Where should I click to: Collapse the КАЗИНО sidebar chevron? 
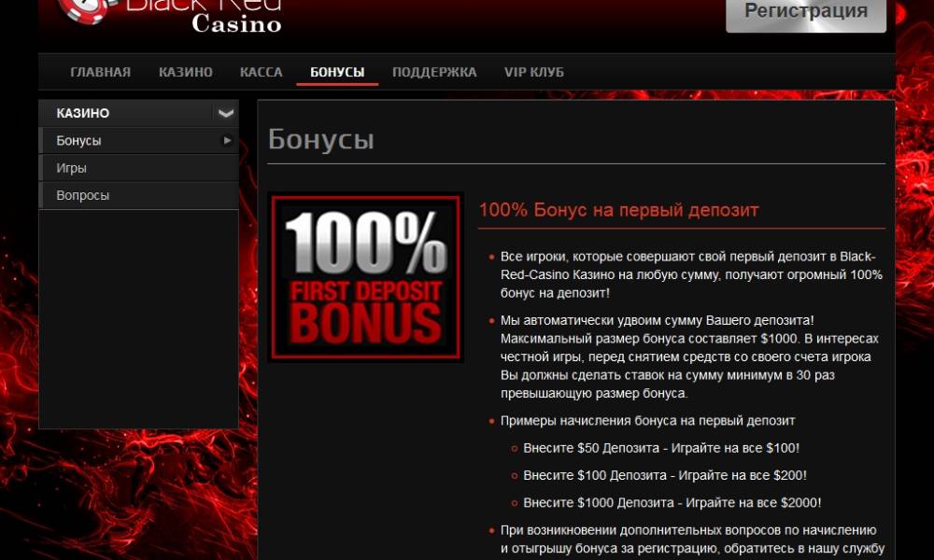click(x=225, y=113)
